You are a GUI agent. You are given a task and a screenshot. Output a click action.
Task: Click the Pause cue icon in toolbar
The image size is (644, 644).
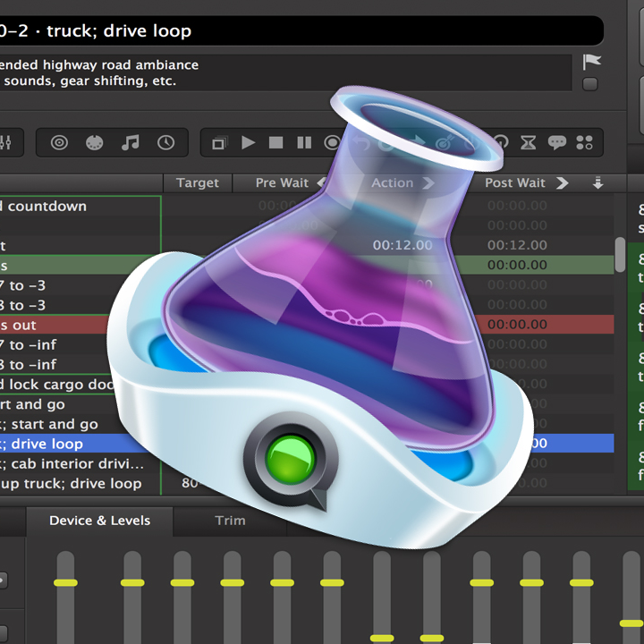(x=304, y=142)
